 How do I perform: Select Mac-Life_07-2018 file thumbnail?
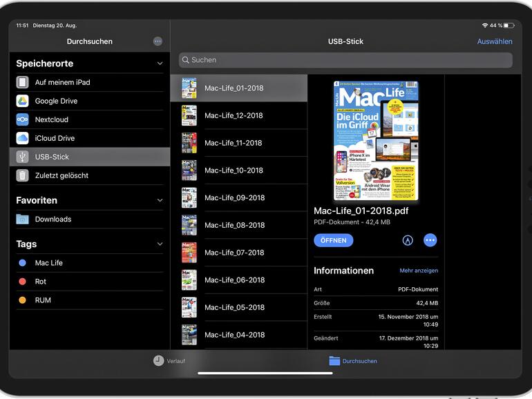coord(189,253)
